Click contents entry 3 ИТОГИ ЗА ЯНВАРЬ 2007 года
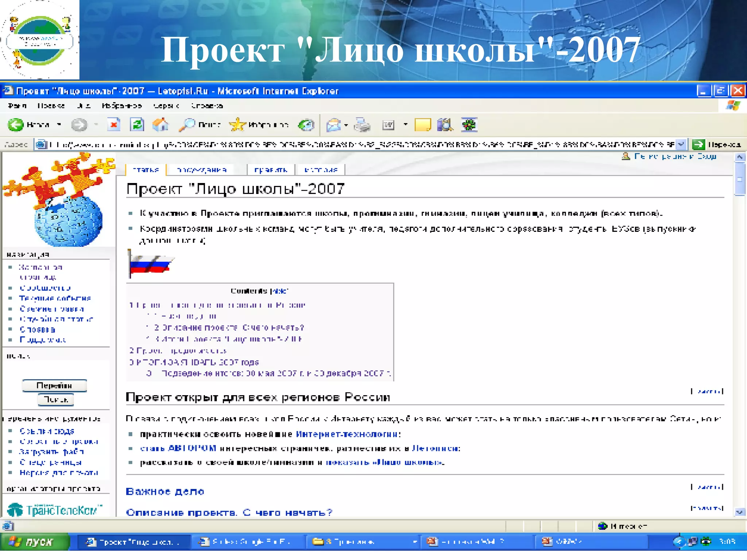The height and width of the screenshot is (560, 747). tap(194, 362)
